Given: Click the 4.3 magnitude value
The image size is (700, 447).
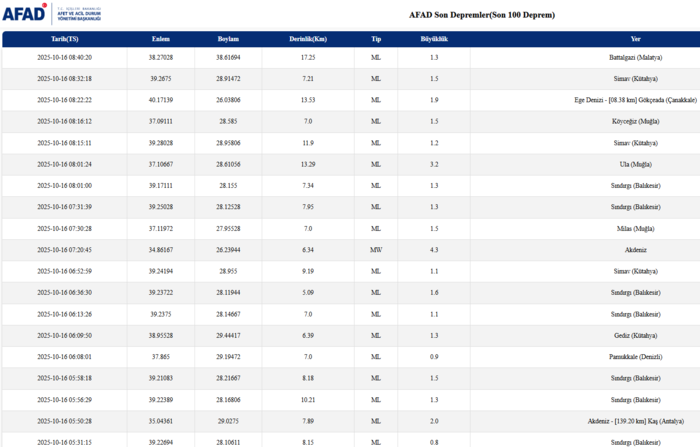Looking at the screenshot, I should (x=433, y=249).
